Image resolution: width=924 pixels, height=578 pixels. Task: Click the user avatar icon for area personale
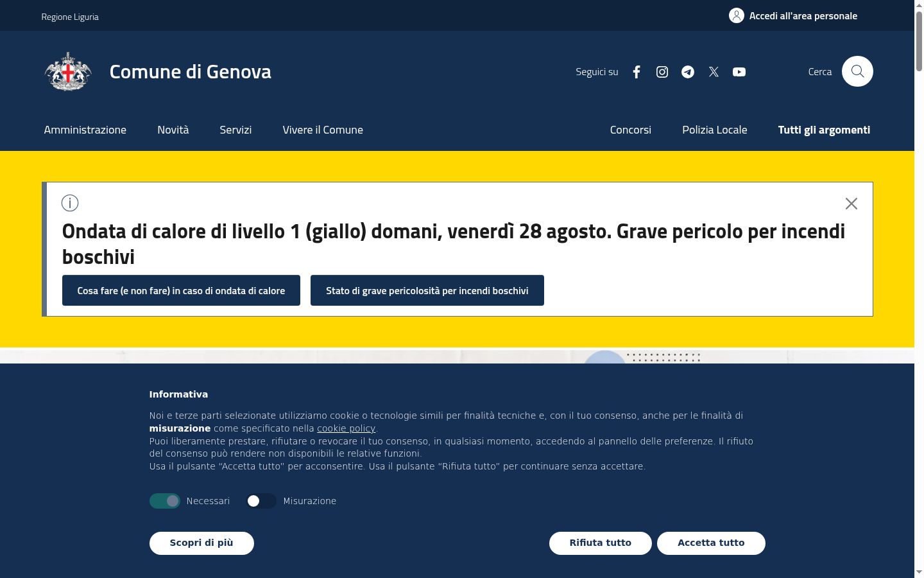(x=737, y=15)
